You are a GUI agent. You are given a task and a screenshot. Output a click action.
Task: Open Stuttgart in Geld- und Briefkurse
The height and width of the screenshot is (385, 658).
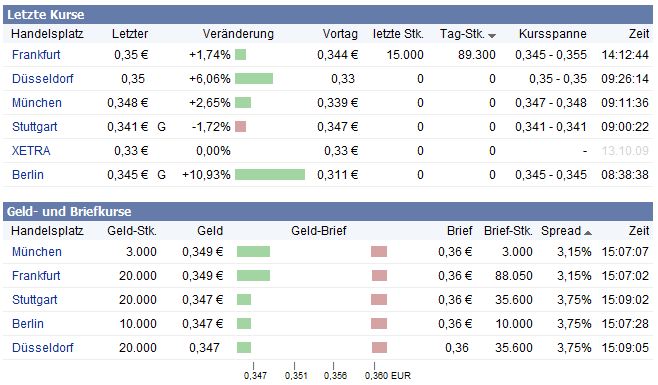click(34, 299)
